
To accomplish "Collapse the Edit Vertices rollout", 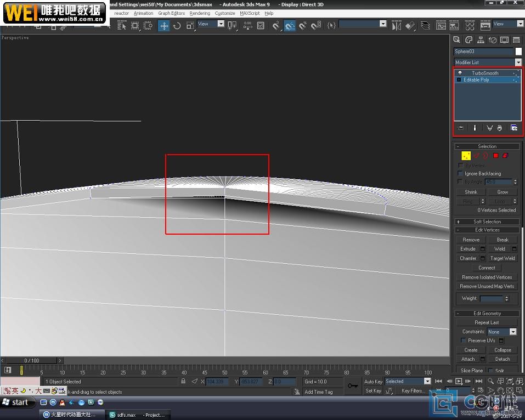I will [487, 230].
